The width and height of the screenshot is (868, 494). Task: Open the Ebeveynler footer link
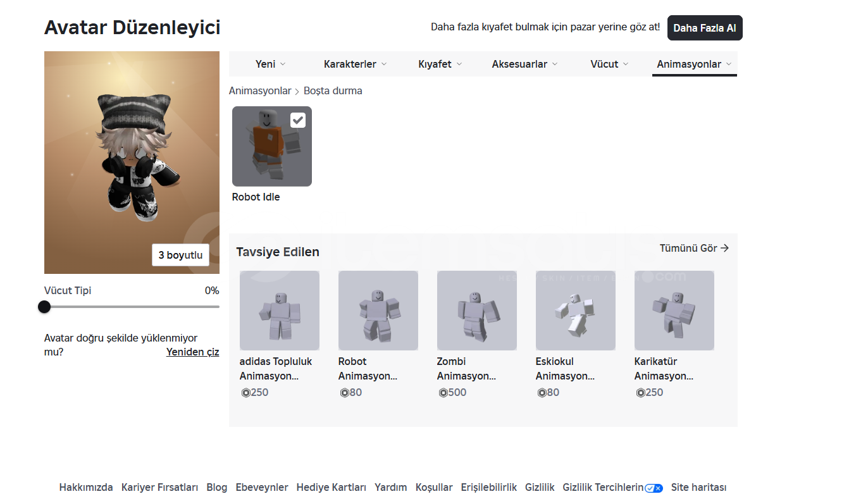pyautogui.click(x=262, y=488)
